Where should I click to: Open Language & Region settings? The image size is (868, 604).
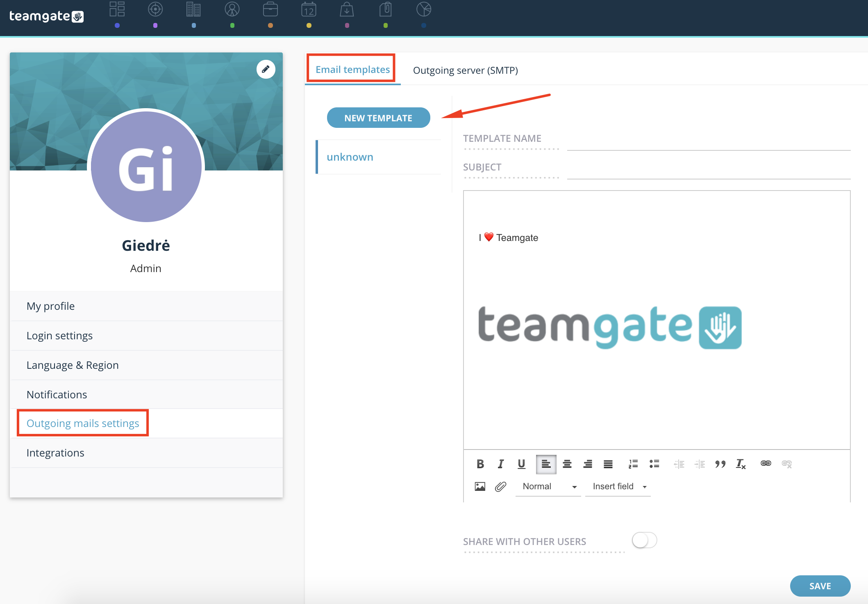(x=146, y=365)
